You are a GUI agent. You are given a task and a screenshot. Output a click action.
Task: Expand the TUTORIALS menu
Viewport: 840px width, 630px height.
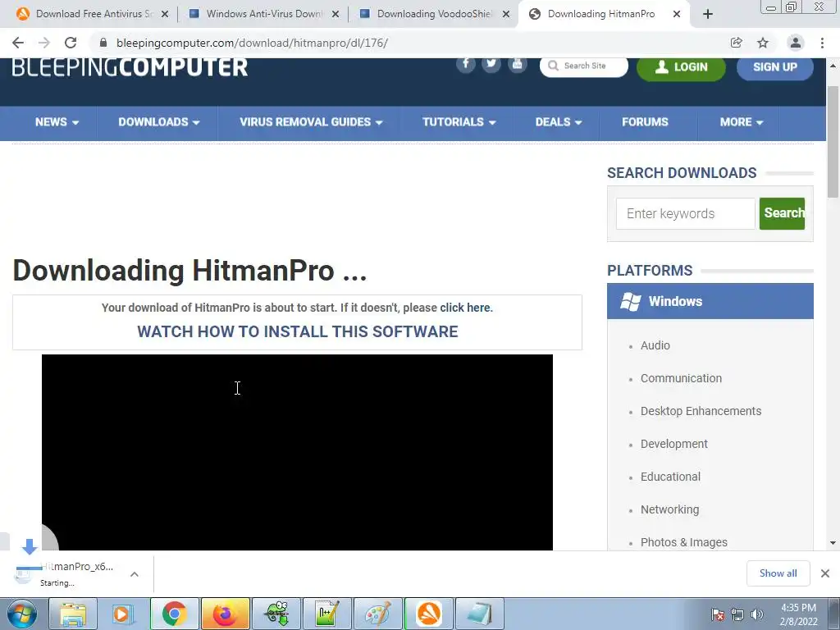[x=459, y=122]
